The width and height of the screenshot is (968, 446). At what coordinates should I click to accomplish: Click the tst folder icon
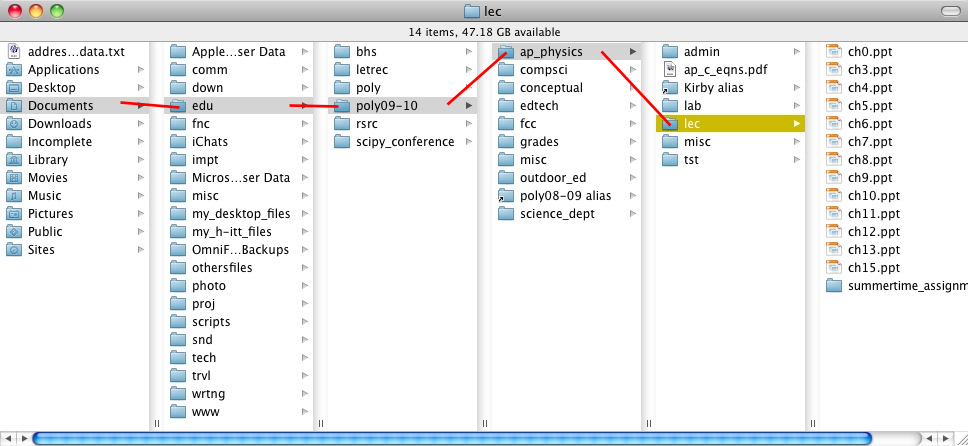670,159
